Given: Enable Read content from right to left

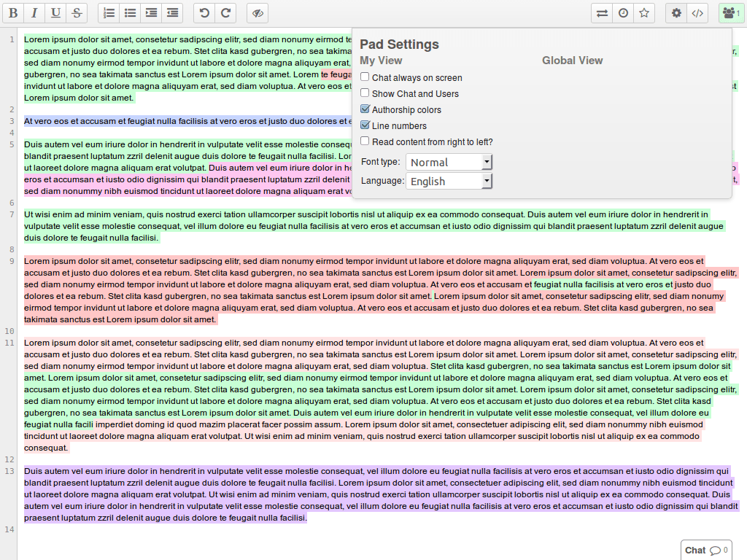Looking at the screenshot, I should click(365, 141).
